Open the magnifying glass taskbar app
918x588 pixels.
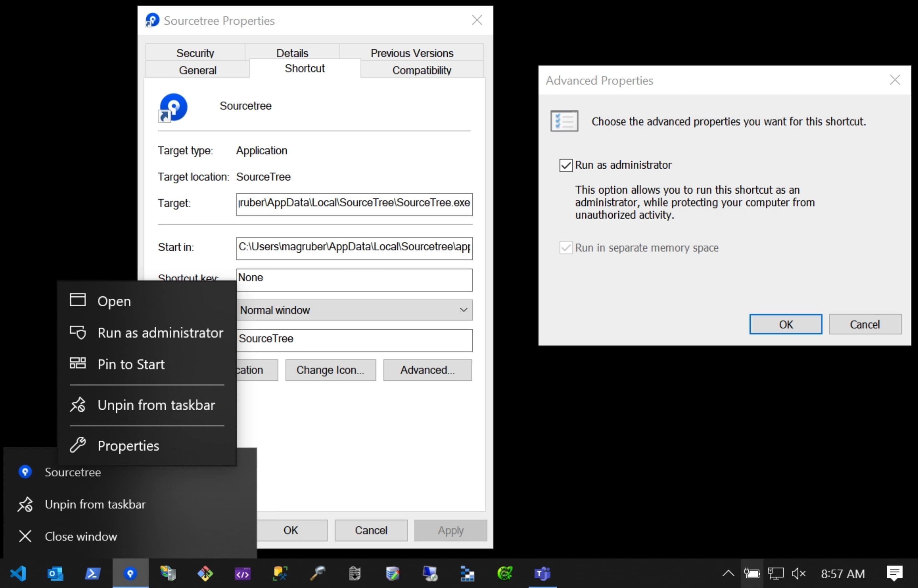click(317, 573)
